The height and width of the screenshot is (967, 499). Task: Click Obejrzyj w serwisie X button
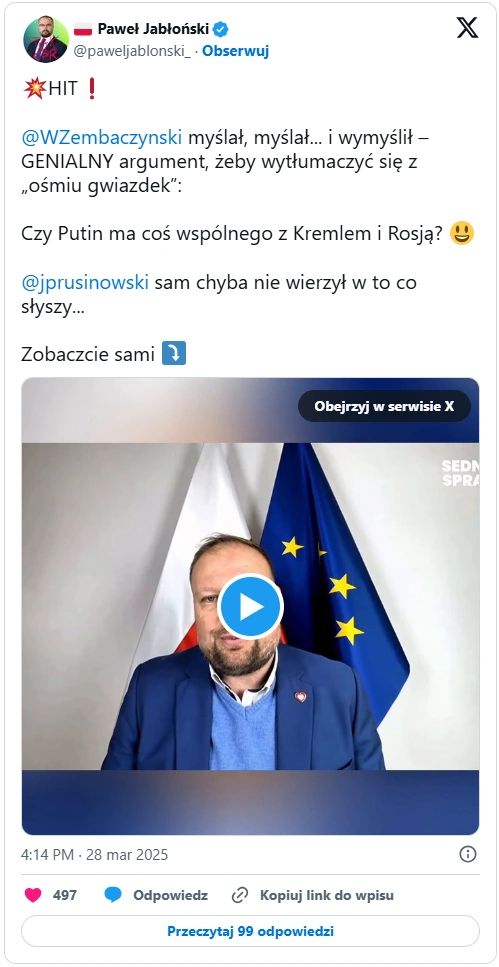point(384,406)
